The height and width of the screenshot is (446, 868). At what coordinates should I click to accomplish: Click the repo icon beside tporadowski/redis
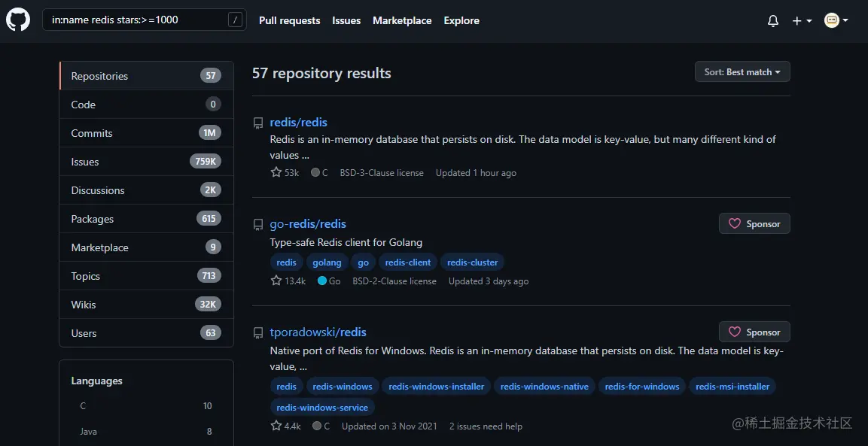[258, 333]
